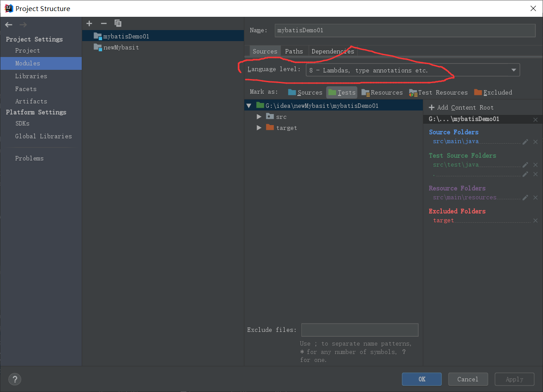Copy the selected module
Viewport: 543px width, 392px height.
[118, 23]
